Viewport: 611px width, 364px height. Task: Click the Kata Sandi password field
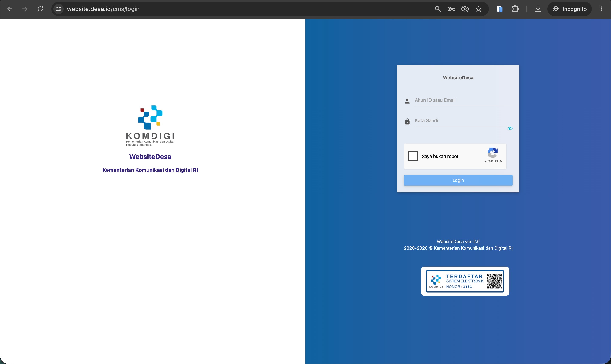click(463, 121)
